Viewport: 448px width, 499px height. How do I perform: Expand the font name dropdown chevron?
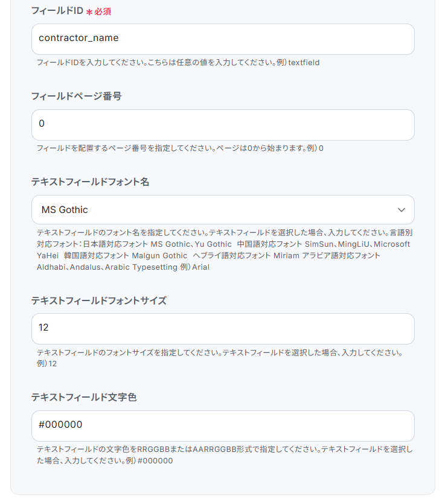pos(402,210)
